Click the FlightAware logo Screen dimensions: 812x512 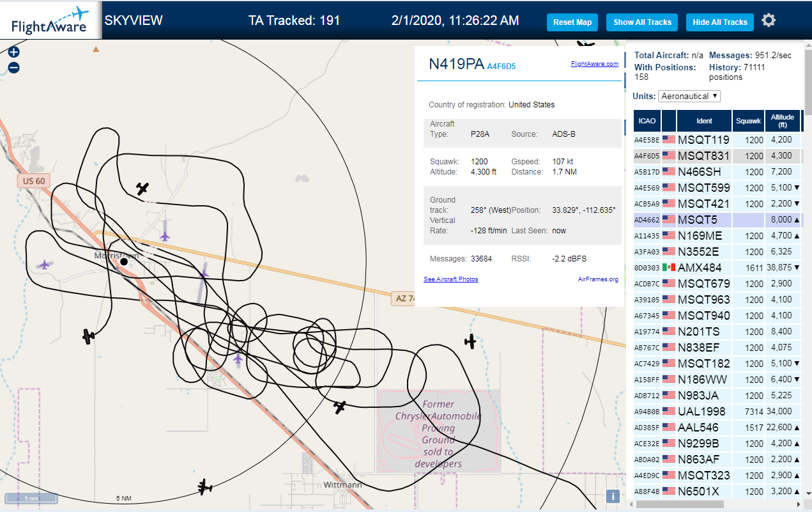point(50,20)
